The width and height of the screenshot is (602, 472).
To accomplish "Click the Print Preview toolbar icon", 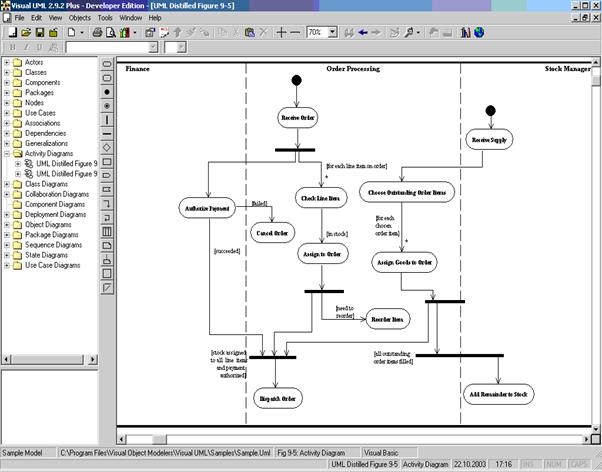I will (111, 33).
